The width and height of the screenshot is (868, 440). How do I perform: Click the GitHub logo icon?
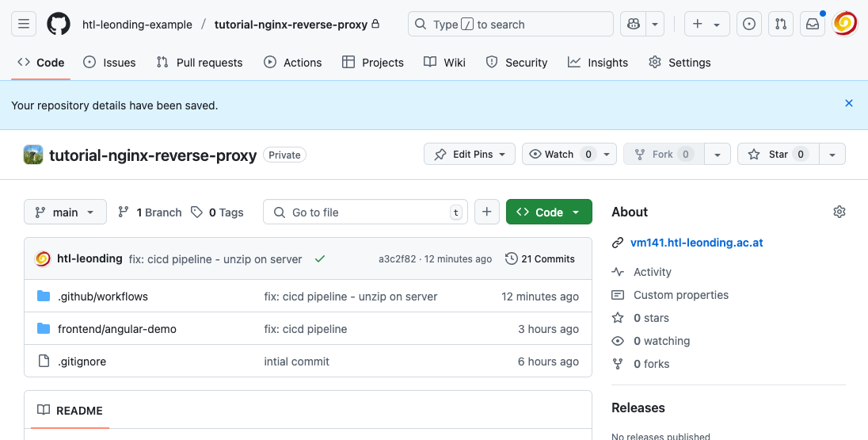59,25
